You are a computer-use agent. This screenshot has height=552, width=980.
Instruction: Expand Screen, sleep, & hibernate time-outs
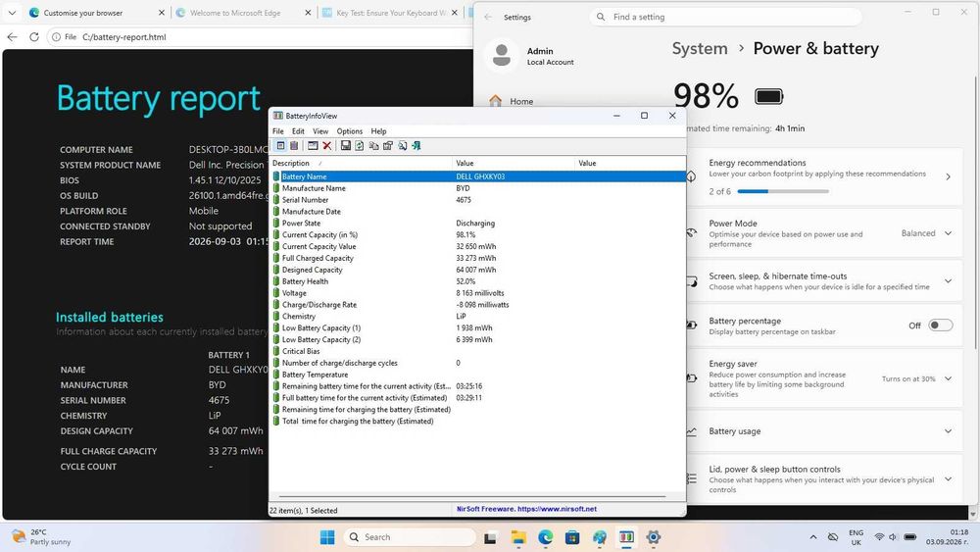click(x=948, y=280)
